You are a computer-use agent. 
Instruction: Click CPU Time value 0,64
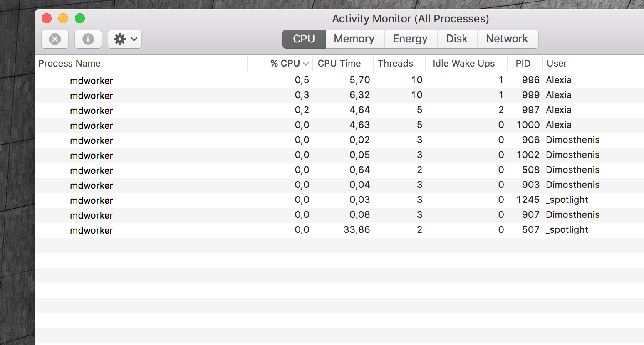click(x=359, y=170)
